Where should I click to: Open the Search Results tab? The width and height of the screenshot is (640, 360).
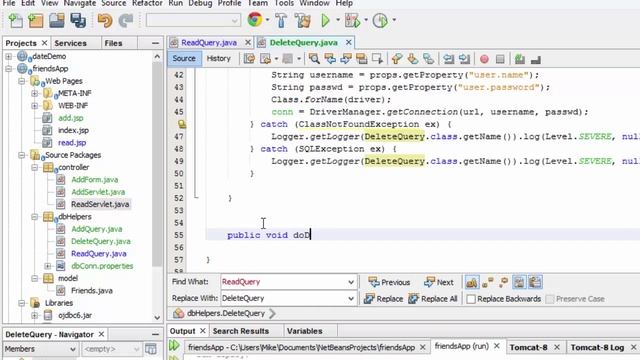[x=240, y=331]
